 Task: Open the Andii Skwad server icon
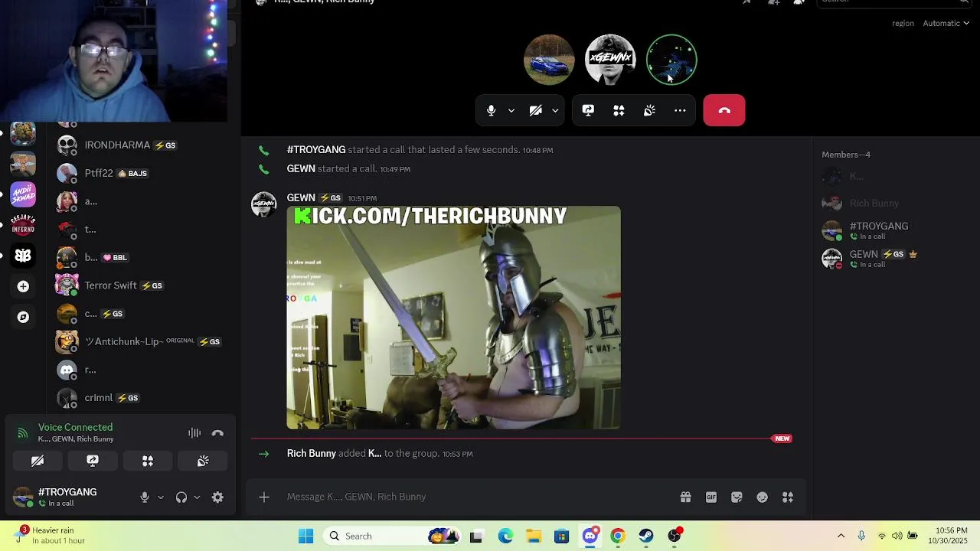click(23, 194)
